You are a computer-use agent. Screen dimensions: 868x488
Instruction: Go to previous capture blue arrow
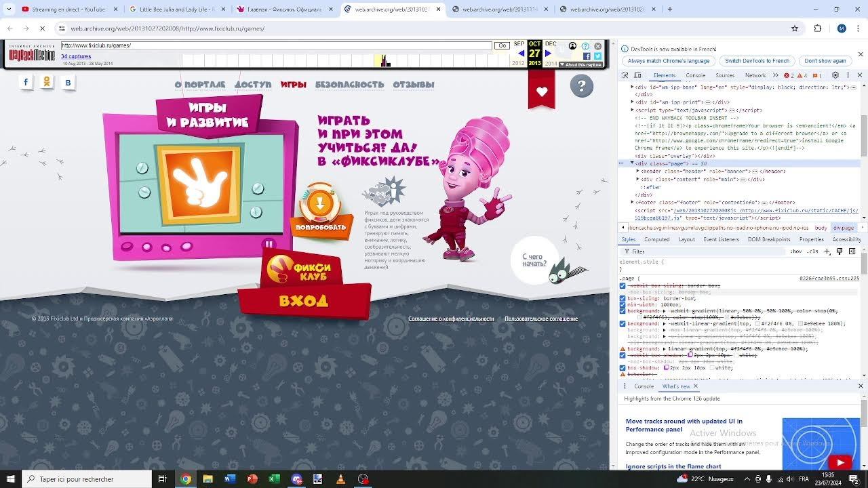[521, 54]
